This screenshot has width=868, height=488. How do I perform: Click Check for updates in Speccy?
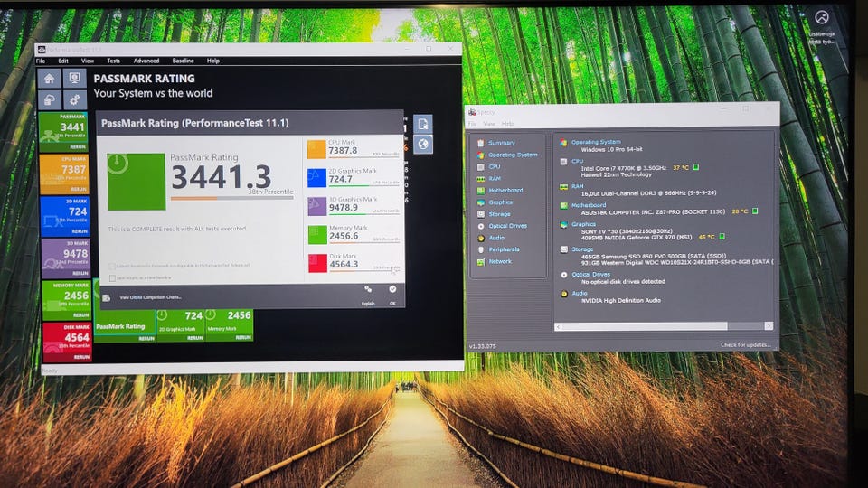[745, 344]
